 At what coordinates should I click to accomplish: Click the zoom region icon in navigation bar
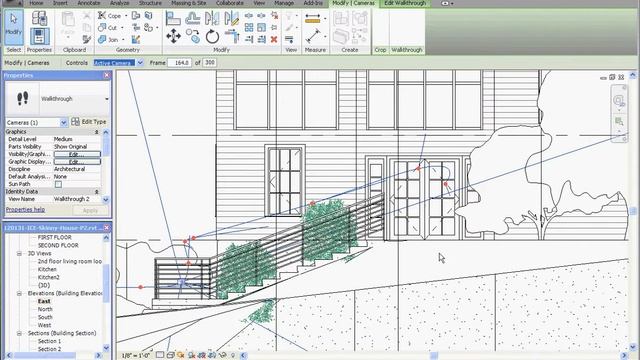tap(619, 121)
